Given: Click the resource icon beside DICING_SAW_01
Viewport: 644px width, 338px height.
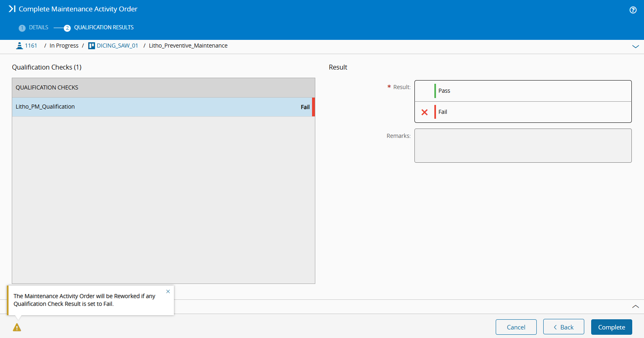Looking at the screenshot, I should (x=91, y=46).
